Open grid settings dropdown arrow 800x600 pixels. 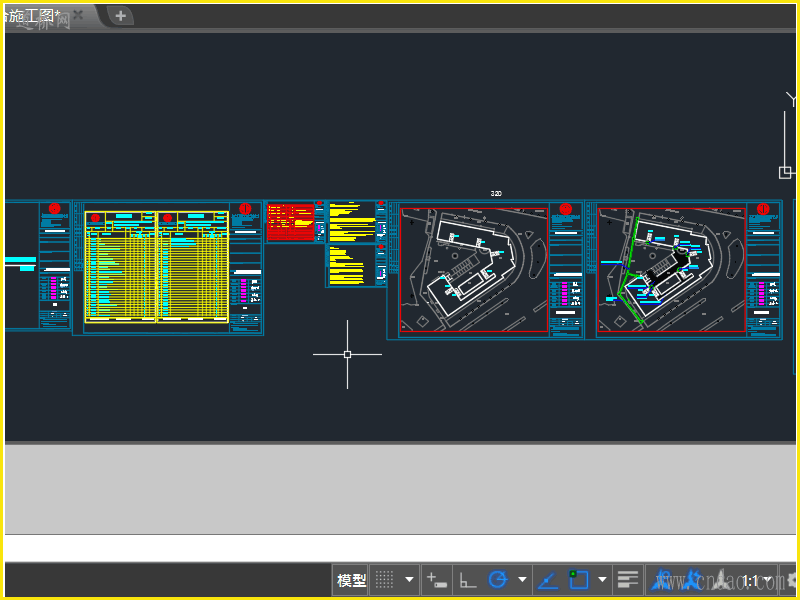409,580
